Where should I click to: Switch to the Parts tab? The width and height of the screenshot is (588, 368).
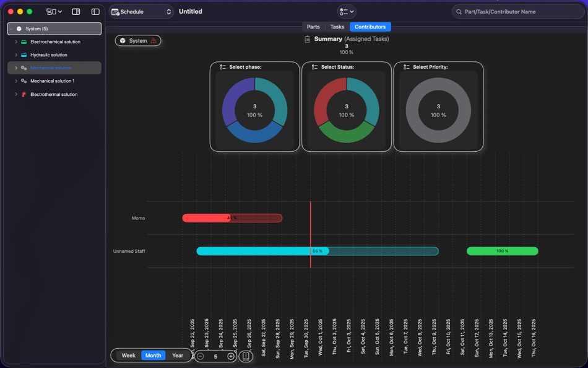313,27
